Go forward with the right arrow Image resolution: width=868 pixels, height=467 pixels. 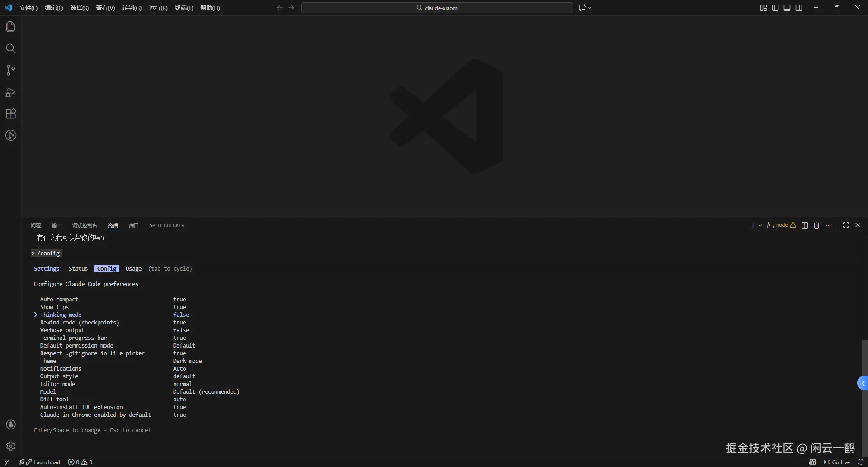pyautogui.click(x=292, y=8)
